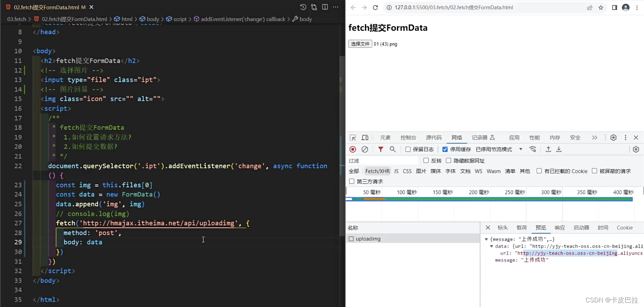The image size is (644, 307).
Task: Open network search magnifier
Action: point(392,149)
